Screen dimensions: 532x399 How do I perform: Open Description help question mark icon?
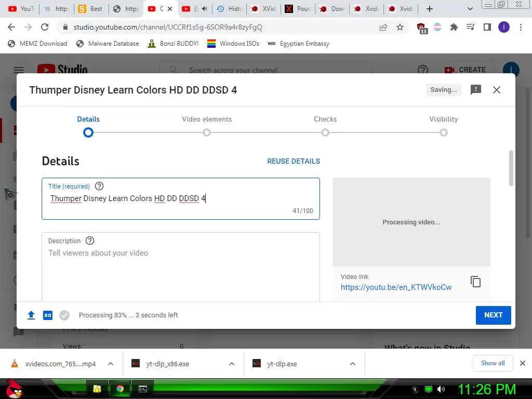[89, 241]
